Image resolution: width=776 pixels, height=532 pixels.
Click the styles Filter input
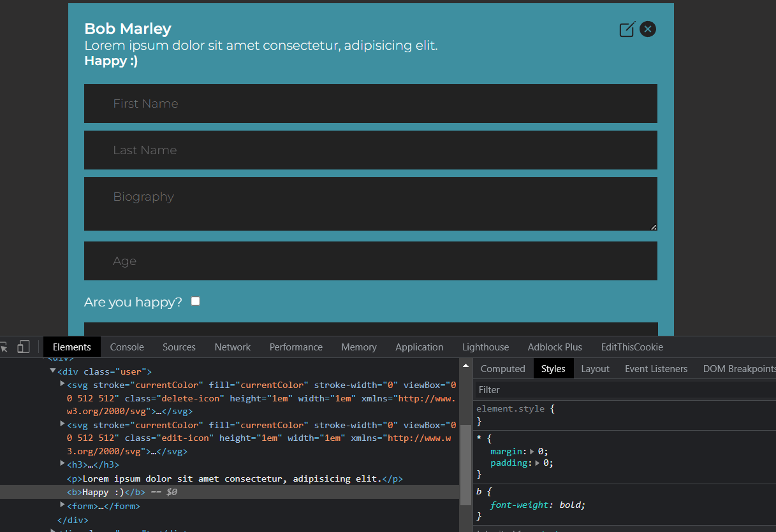click(625, 390)
